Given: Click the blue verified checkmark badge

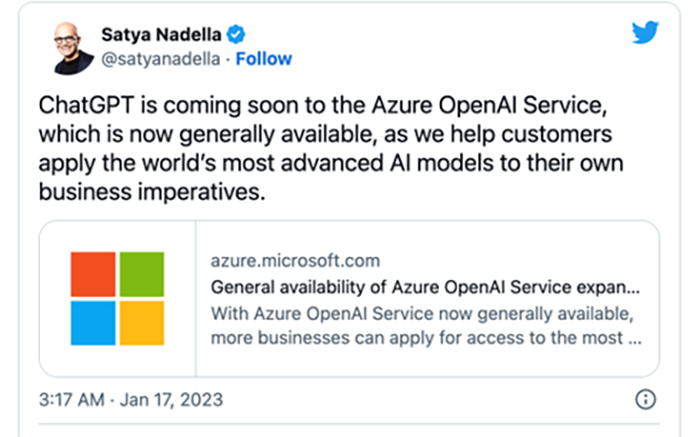Looking at the screenshot, I should [235, 35].
